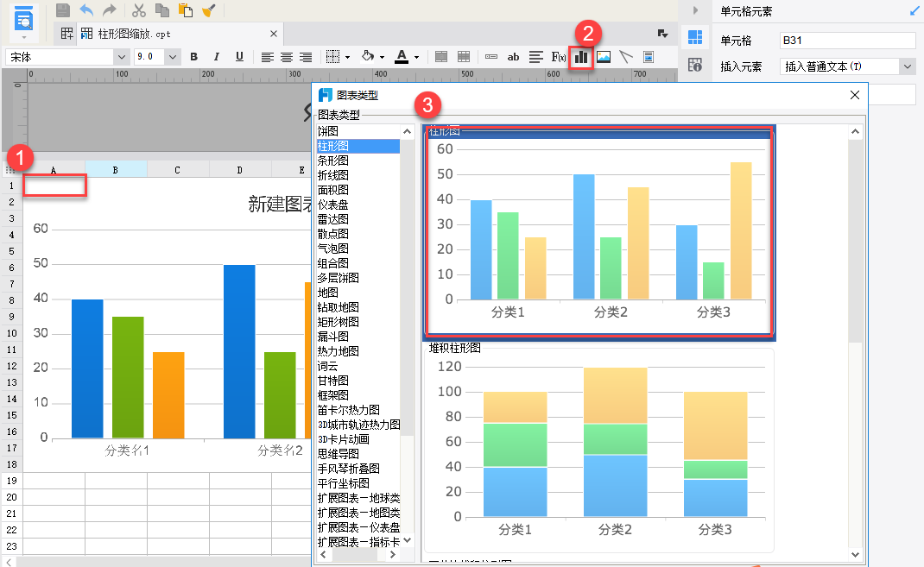Click the insert image icon

(x=604, y=57)
